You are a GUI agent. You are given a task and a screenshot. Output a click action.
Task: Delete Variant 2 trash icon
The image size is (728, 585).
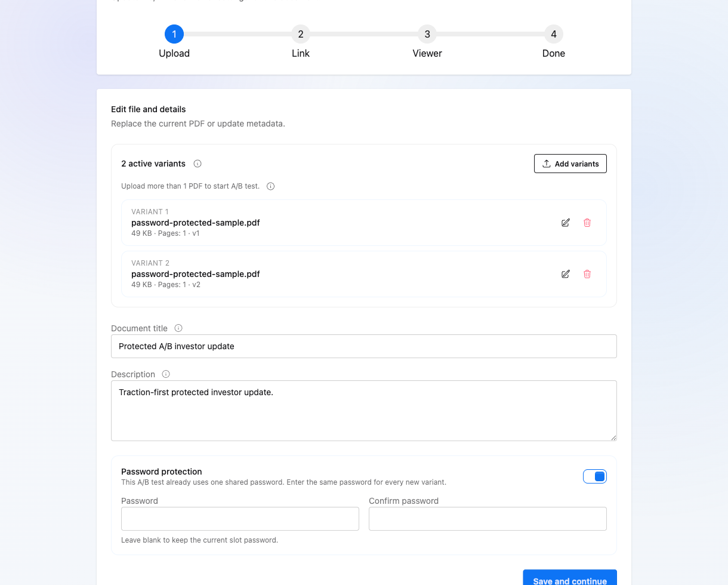pos(587,274)
